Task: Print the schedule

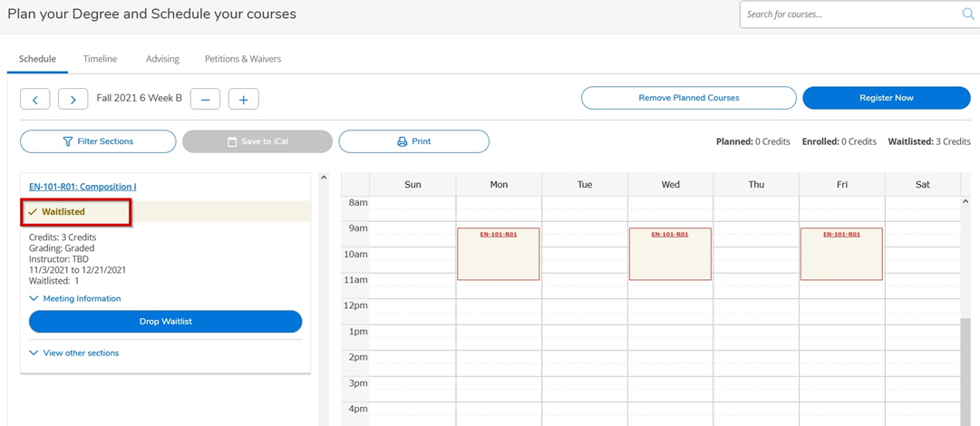Action: [x=413, y=141]
